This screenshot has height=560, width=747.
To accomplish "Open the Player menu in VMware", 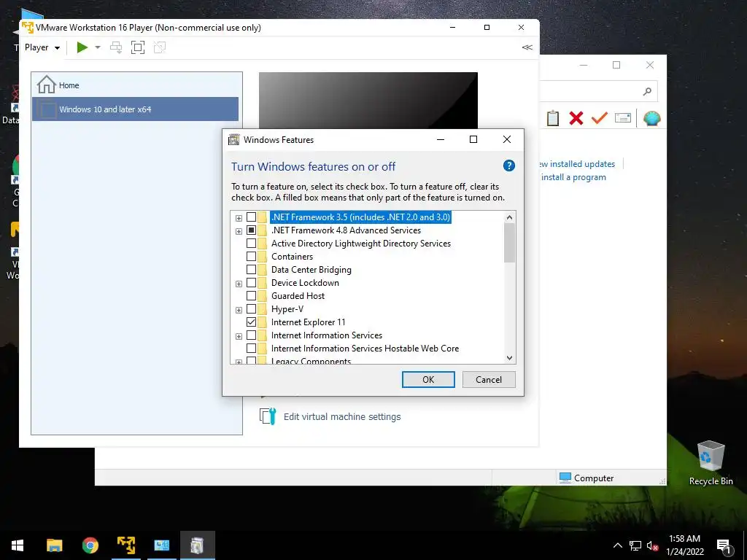I will pos(42,47).
